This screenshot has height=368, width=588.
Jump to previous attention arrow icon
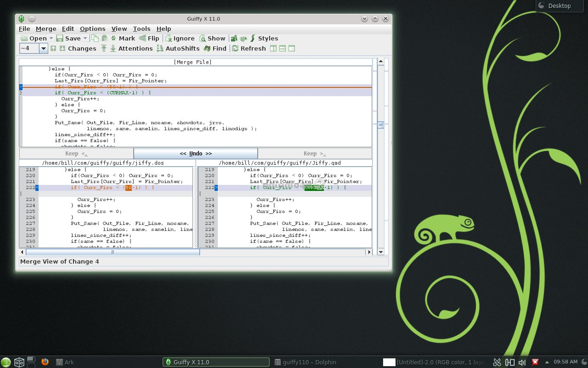coord(104,48)
